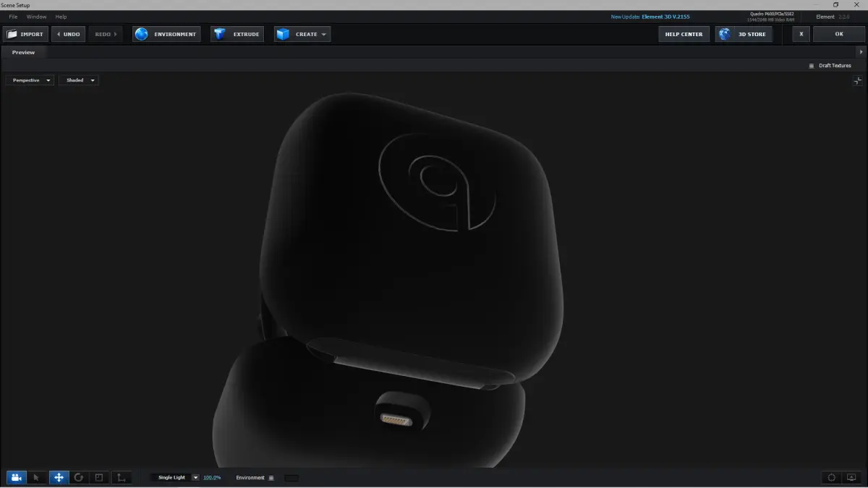Click the environment color box
Viewport: 868px width, 488px height.
tap(291, 478)
